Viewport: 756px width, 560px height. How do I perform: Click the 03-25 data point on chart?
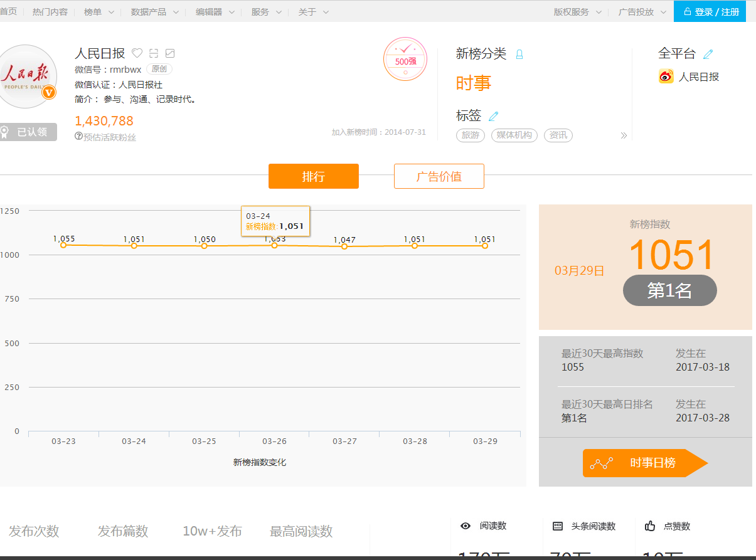204,246
